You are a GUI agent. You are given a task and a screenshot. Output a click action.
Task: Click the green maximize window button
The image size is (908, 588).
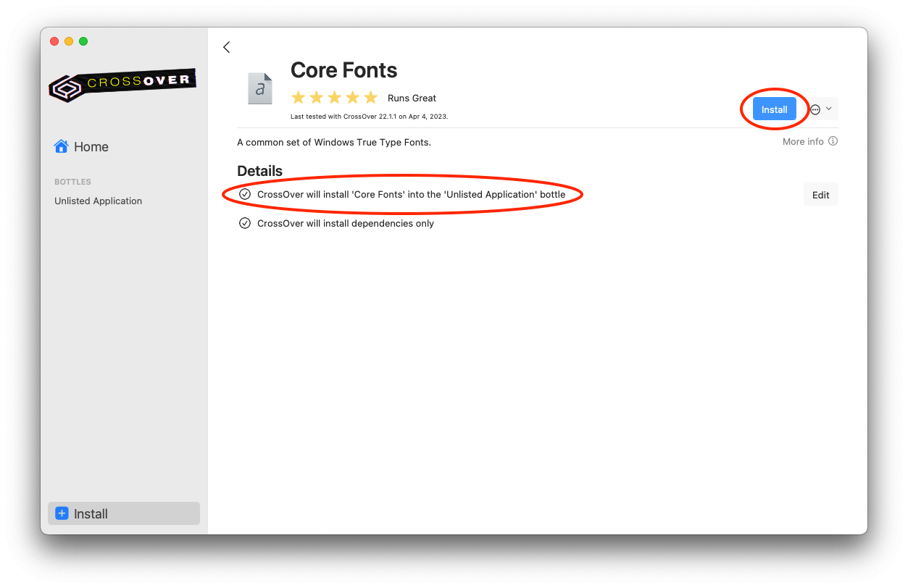(83, 41)
